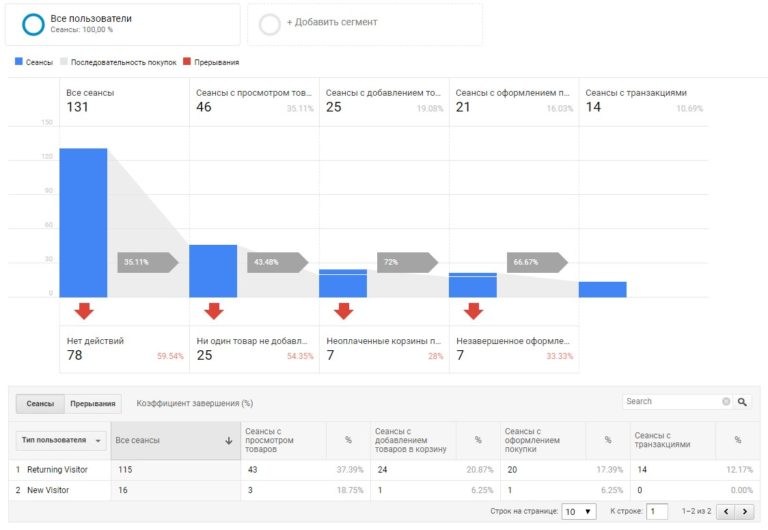Viewport: 768px width, 530px height.
Task: Go to next table page arrow
Action: [x=746, y=511]
